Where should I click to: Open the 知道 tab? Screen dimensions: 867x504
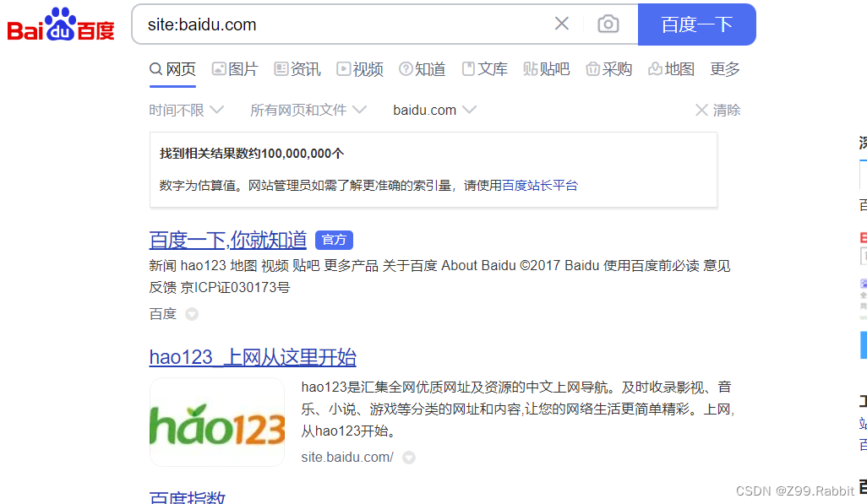pos(423,69)
